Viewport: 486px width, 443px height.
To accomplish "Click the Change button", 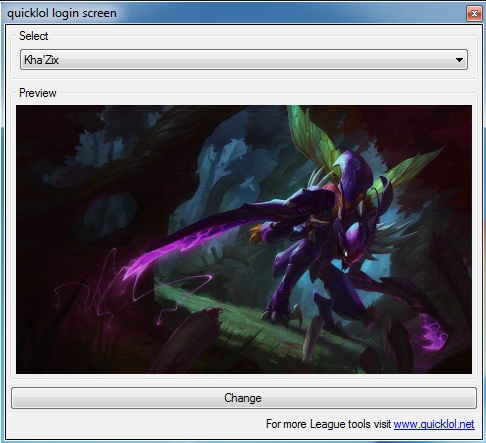I will click(244, 398).
